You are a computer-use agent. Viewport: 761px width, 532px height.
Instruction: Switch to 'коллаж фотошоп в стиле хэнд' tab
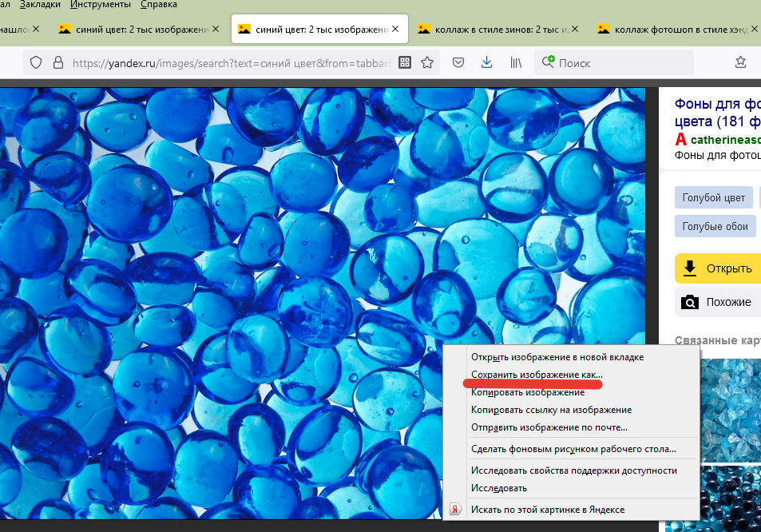click(x=675, y=30)
